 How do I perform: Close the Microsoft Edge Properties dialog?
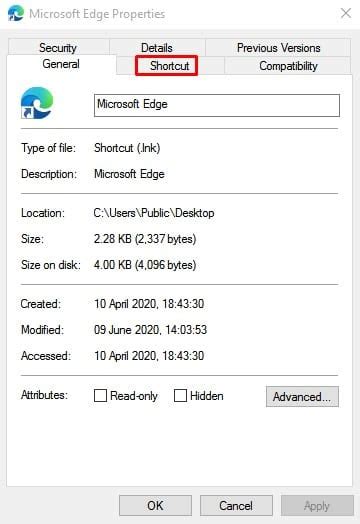[346, 13]
